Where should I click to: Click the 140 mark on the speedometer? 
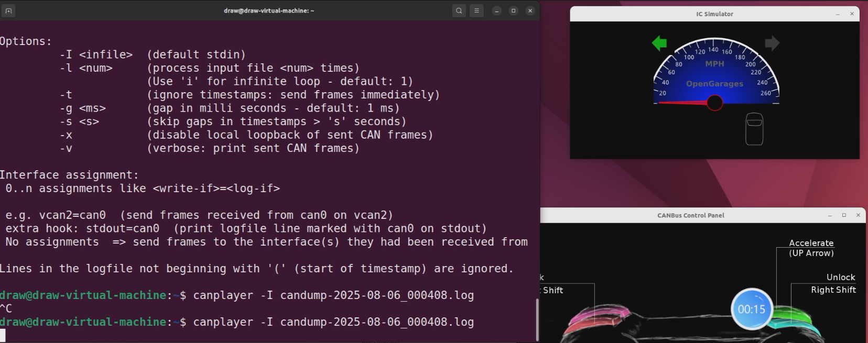click(713, 50)
